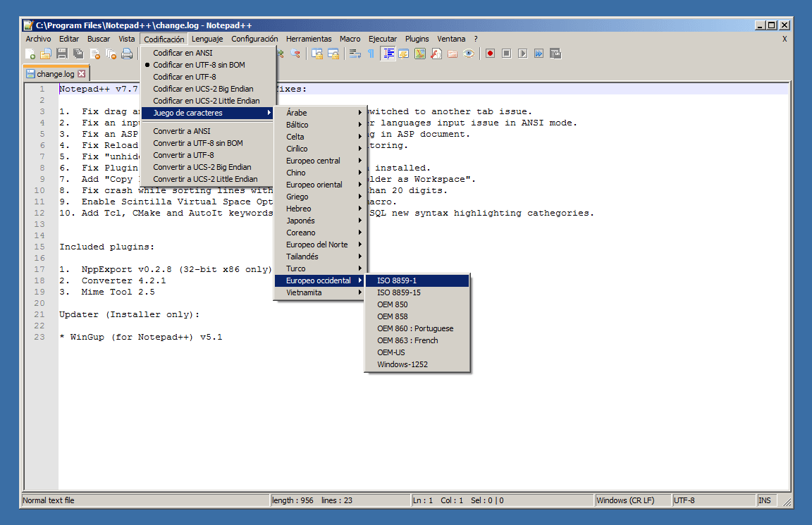Print the document via the printer icon
Screen dimensions: 812x525
(x=128, y=53)
